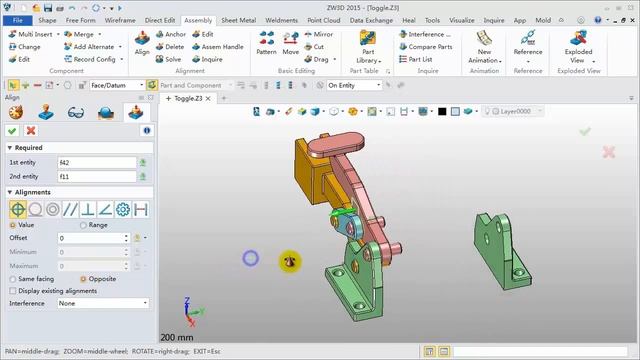Select the Anchor alignment tool
The width and height of the screenshot is (640, 360).
[x=171, y=34]
